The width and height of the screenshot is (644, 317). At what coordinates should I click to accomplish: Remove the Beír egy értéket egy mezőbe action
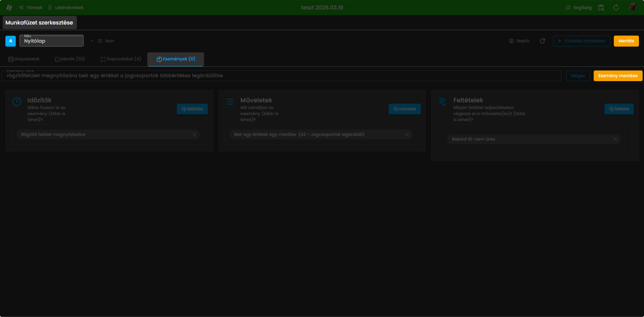[407, 135]
